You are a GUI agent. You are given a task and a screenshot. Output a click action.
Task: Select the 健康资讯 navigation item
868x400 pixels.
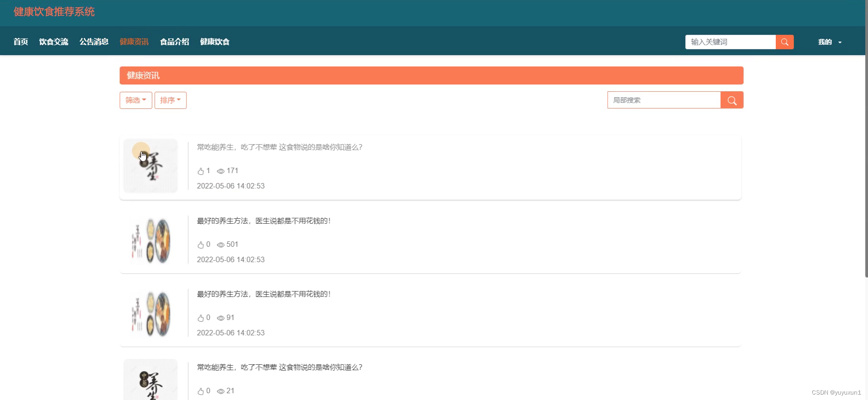click(x=134, y=42)
